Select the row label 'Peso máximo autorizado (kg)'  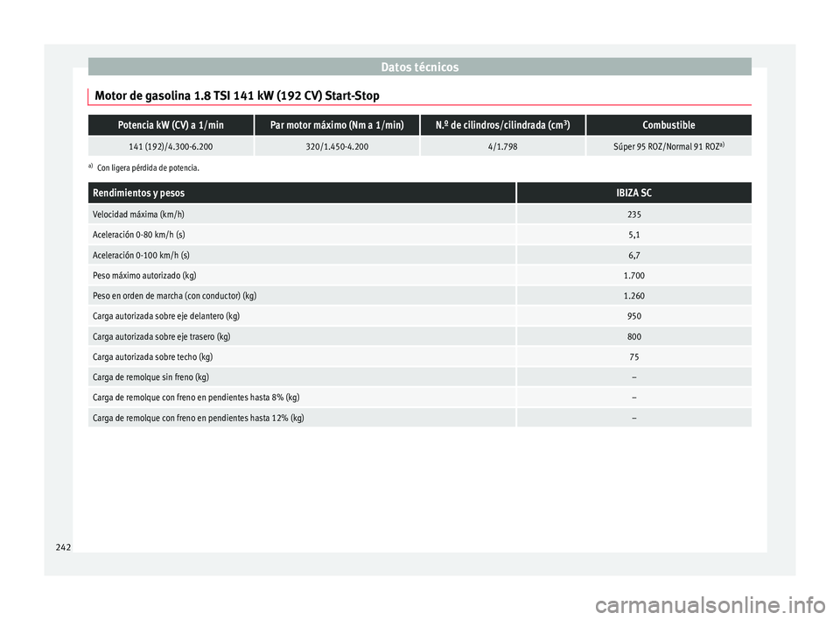[144, 276]
